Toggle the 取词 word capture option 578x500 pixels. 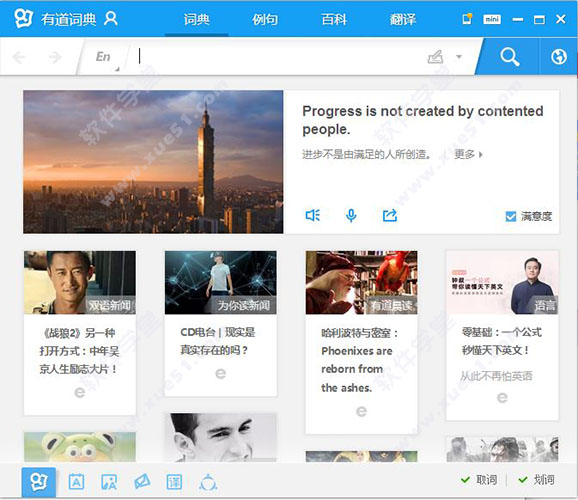click(479, 480)
